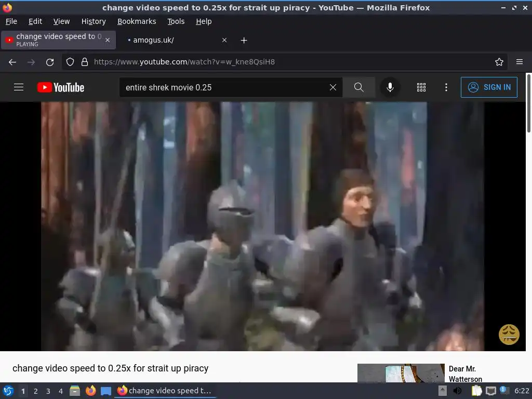The height and width of the screenshot is (399, 532).
Task: Maximize the Firefox window
Action: tap(514, 7)
